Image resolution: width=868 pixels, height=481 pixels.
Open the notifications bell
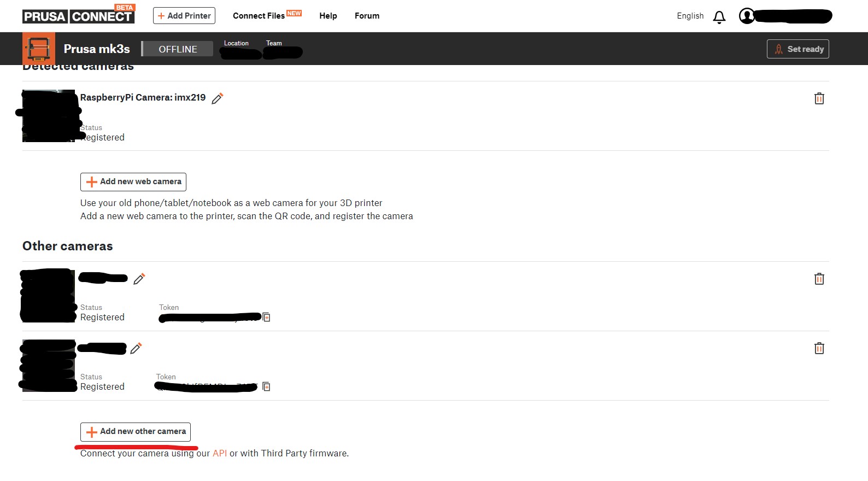tap(719, 17)
